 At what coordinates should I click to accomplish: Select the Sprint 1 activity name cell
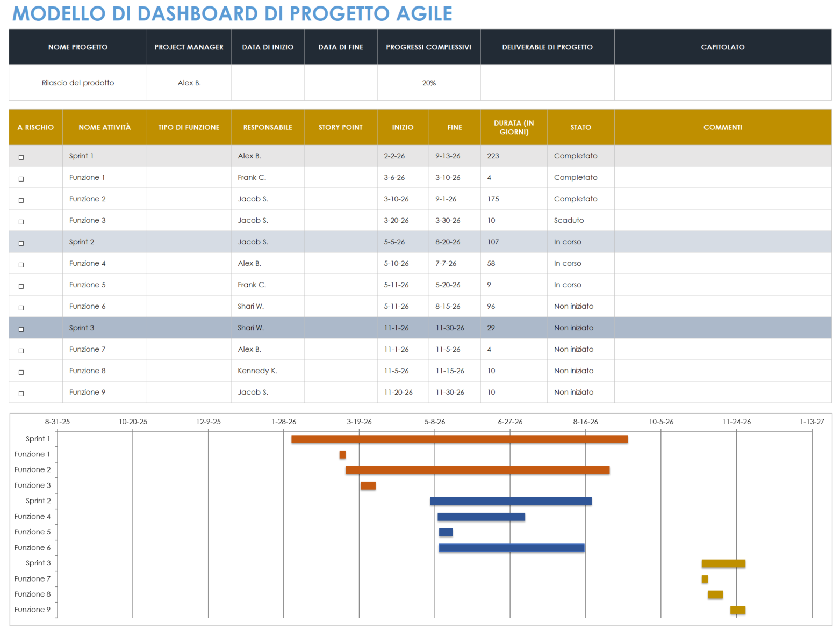click(105, 156)
